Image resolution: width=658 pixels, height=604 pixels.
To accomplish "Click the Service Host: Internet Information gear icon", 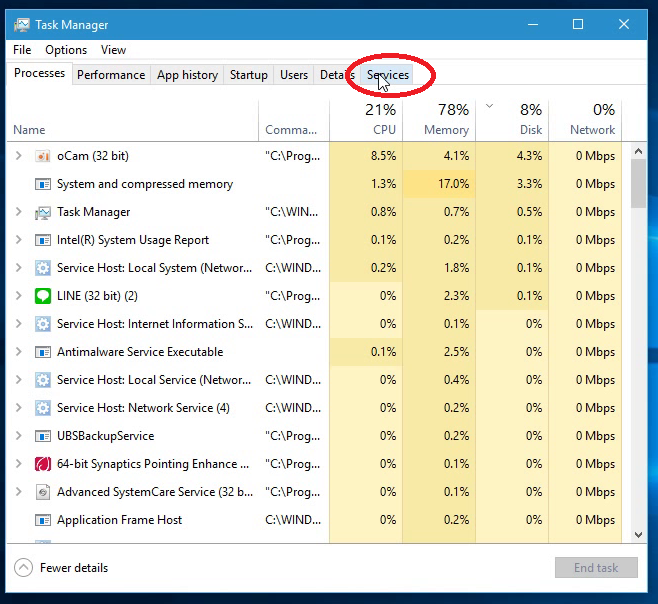I will (42, 324).
